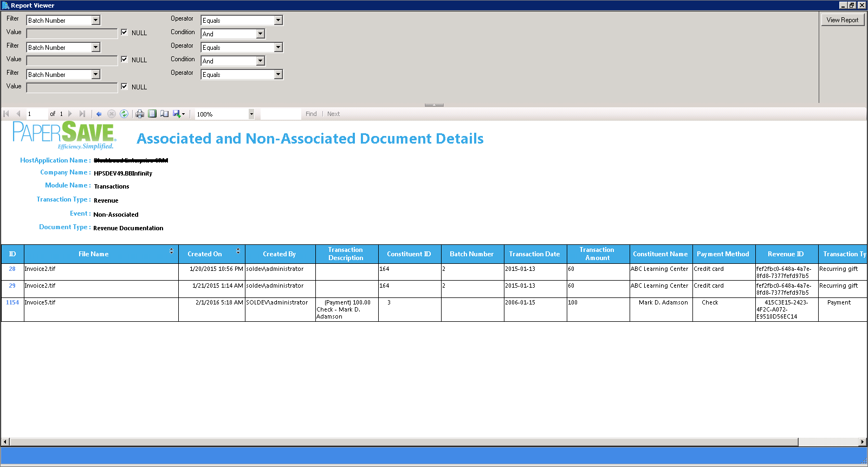Uncheck NULL for the third Value
868x467 pixels.
click(x=124, y=87)
